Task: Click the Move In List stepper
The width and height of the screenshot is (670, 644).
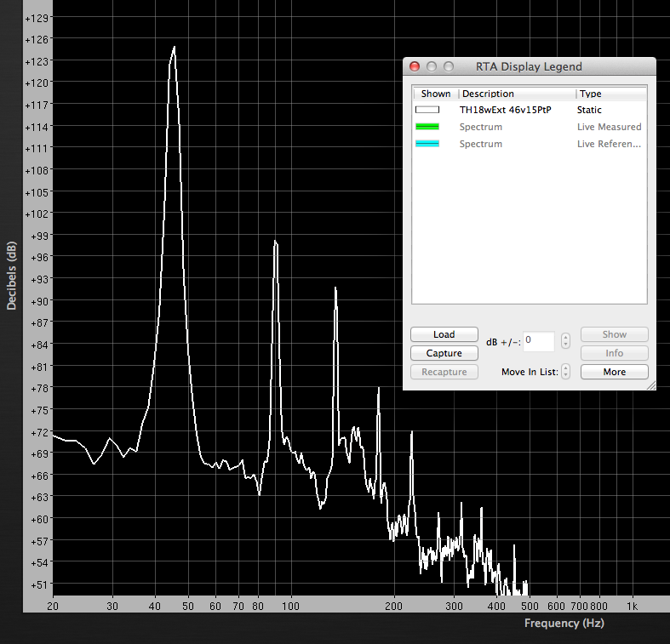Action: pos(565,372)
